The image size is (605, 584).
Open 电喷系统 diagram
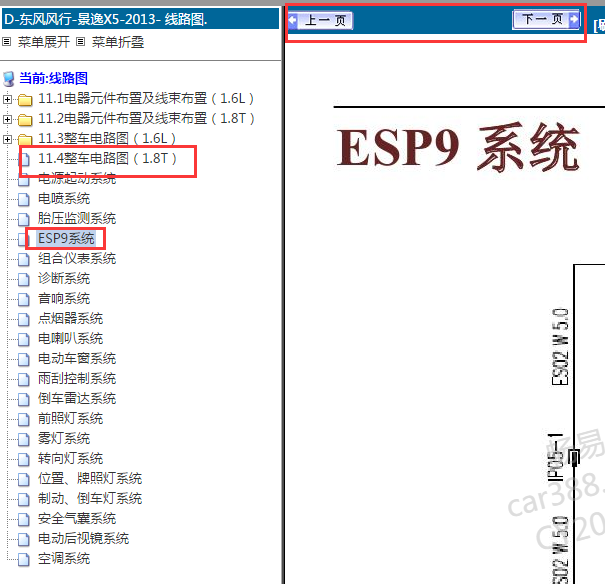click(64, 199)
